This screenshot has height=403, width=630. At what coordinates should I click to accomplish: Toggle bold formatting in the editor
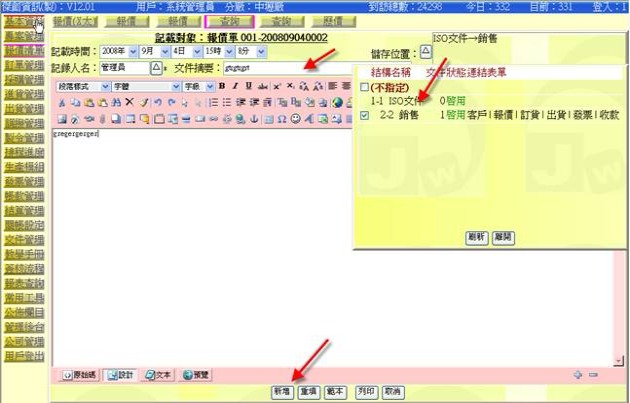(x=222, y=87)
